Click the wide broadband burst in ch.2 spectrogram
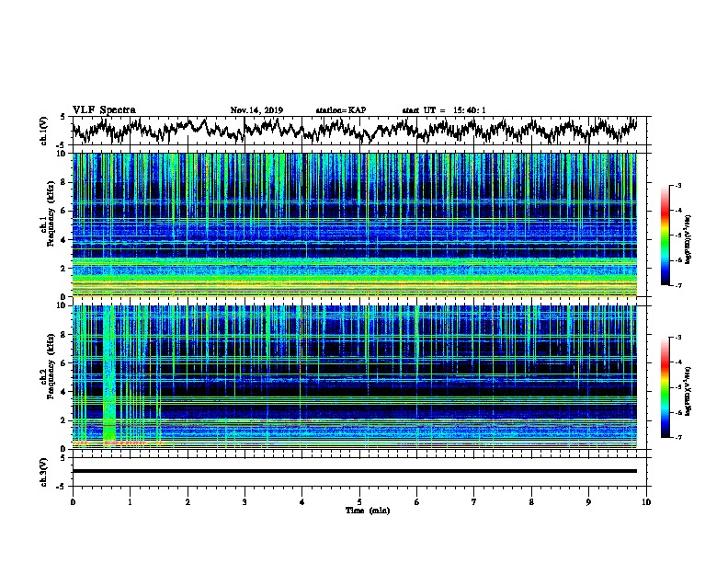Screen dimensions: 728x563 pyautogui.click(x=108, y=373)
